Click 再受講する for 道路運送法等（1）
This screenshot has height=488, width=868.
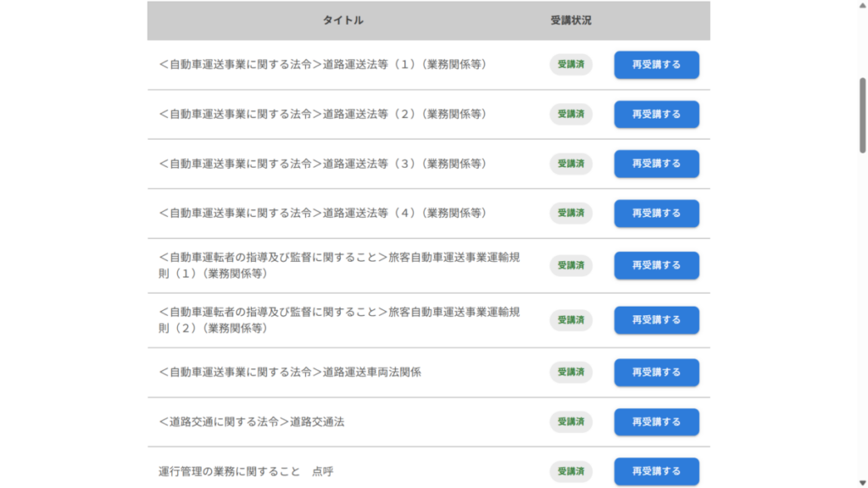[x=656, y=64]
